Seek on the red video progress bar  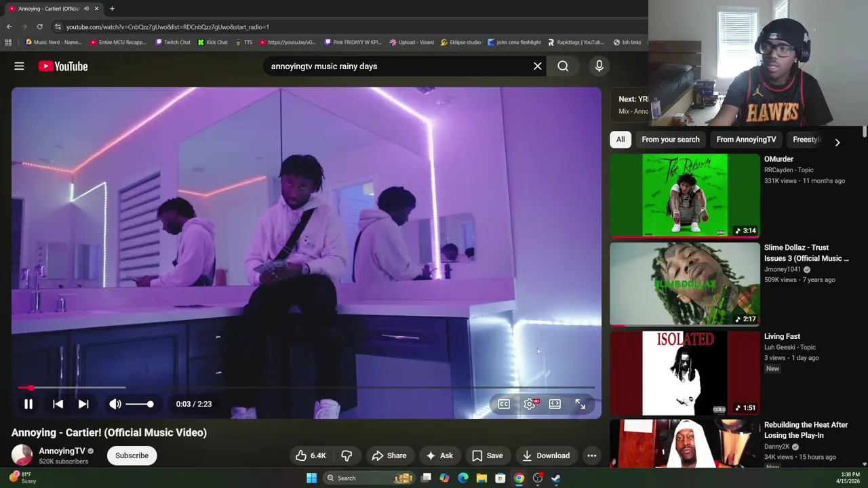[307, 388]
